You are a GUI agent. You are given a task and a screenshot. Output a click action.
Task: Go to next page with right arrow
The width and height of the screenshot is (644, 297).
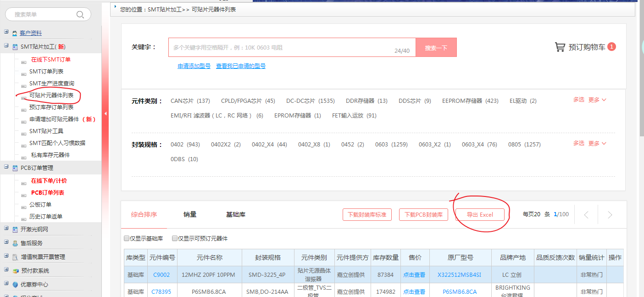click(x=610, y=215)
